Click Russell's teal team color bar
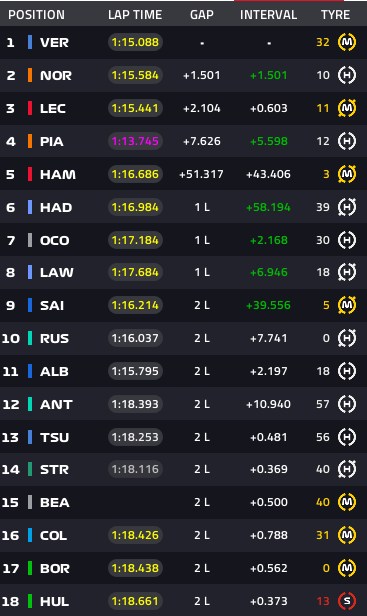367x616 pixels. (30, 338)
